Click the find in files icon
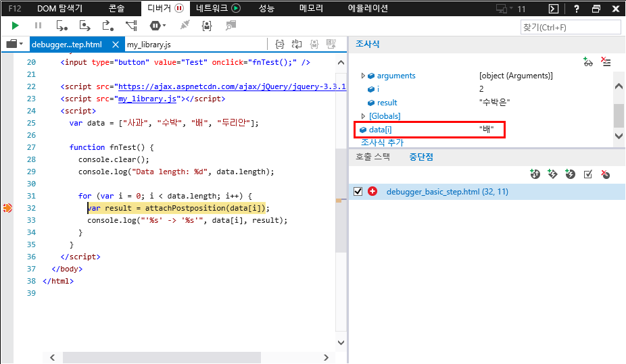The height and width of the screenshot is (364, 626). click(231, 26)
